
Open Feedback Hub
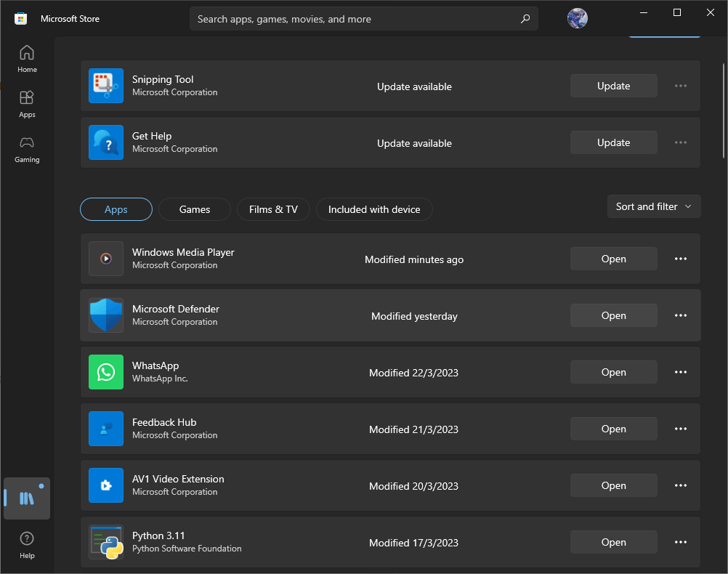[x=613, y=429]
